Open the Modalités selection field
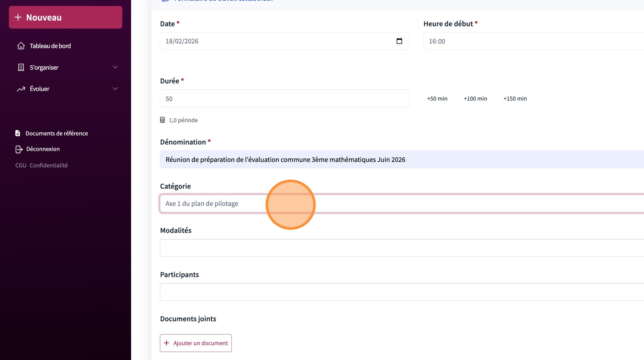This screenshot has height=360, width=644. (390, 248)
